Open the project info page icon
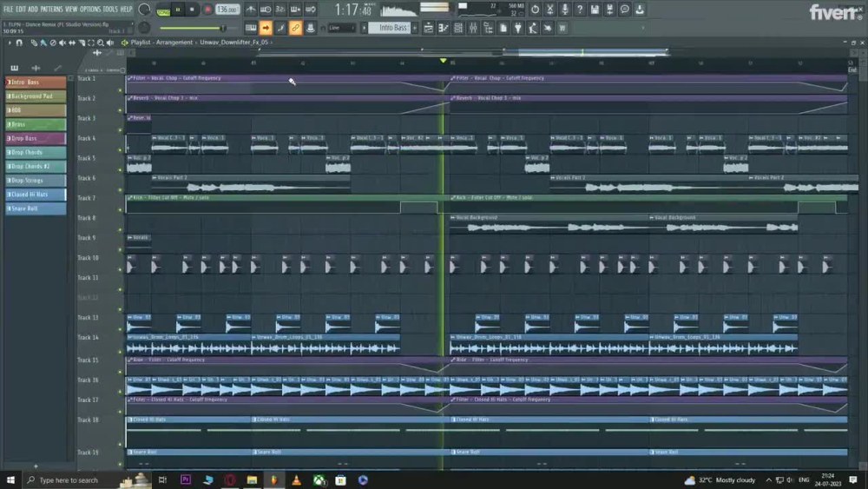The image size is (868, 489). [x=503, y=28]
